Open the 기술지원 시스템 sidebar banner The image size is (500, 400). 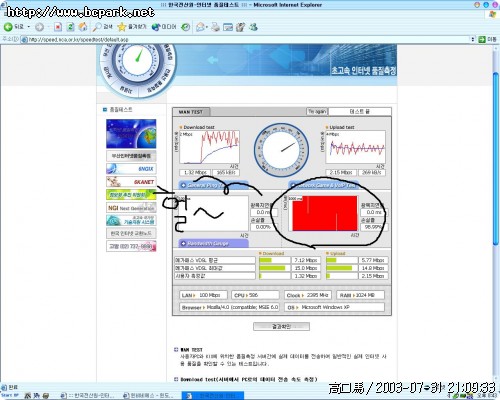[x=131, y=221]
